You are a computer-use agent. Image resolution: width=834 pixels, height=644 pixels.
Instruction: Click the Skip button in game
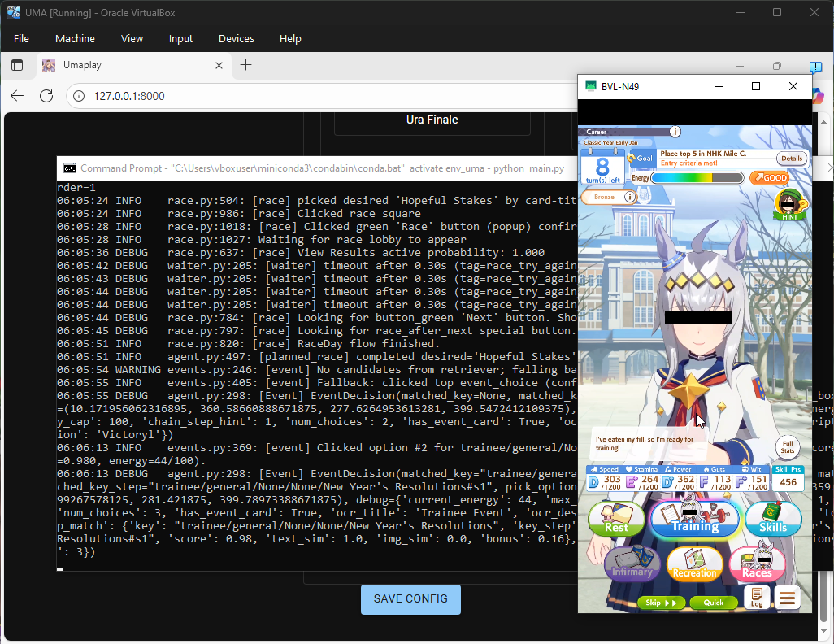(x=661, y=603)
